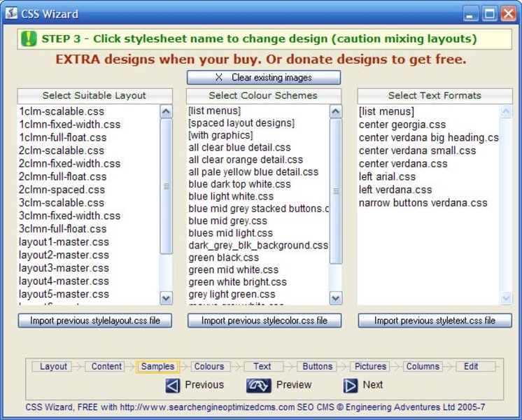
Task: Pick 2clmn-fixed-width.css layout
Action: [x=69, y=164]
